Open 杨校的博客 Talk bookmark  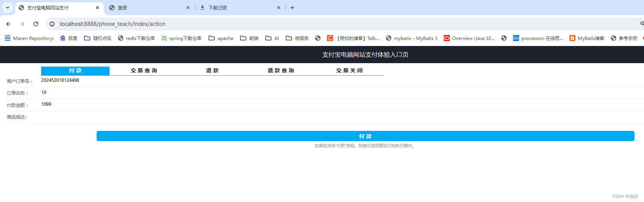click(x=353, y=38)
